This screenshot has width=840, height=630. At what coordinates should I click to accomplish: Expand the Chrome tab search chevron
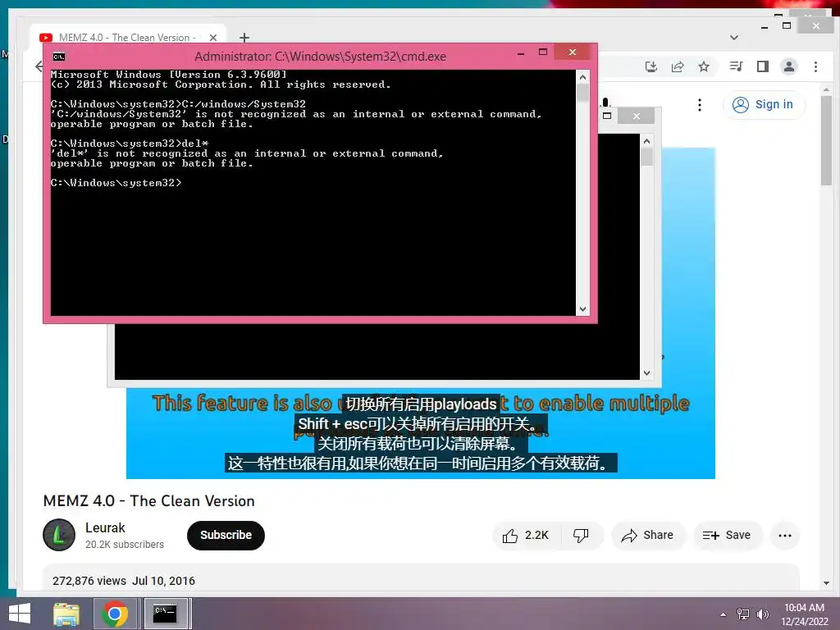[734, 38]
